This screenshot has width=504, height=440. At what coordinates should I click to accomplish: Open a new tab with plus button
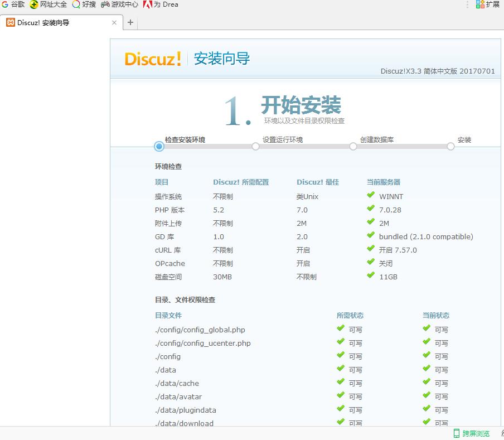coord(130,23)
